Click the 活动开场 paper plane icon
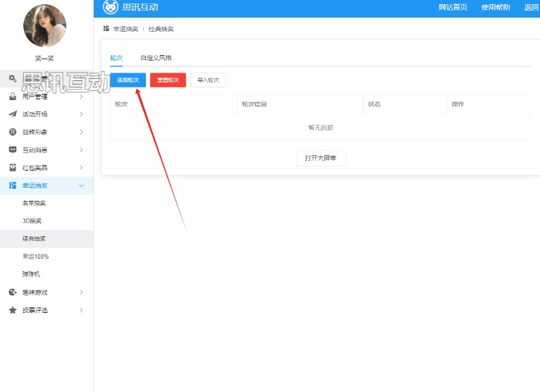The height and width of the screenshot is (392, 540). click(13, 114)
